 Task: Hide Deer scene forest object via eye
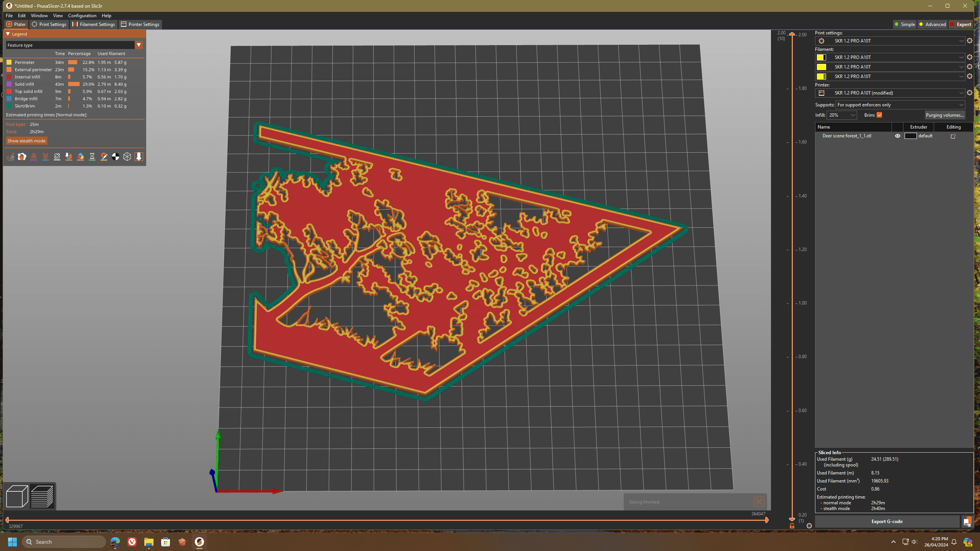(x=898, y=136)
